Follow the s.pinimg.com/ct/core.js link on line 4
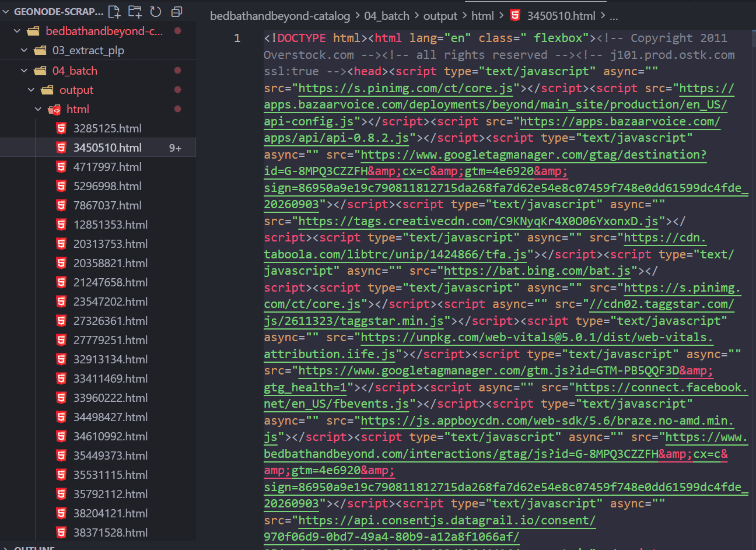The width and height of the screenshot is (756, 550). click(406, 88)
